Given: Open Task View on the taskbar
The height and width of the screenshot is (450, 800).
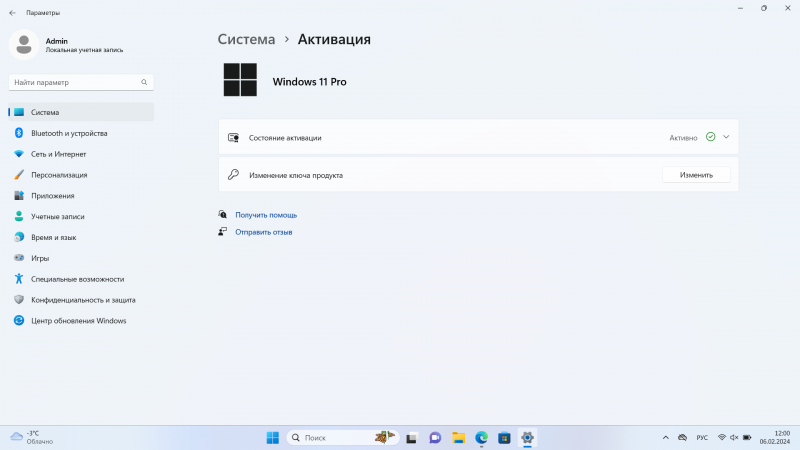Looking at the screenshot, I should tap(411, 438).
